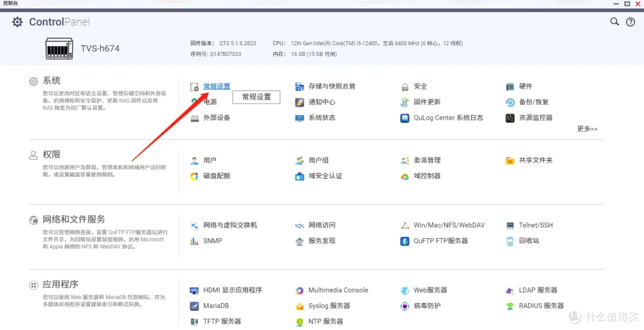Image resolution: width=644 pixels, height=330 pixels.
Task: Open the QuLog Center icon
Action: [x=405, y=118]
